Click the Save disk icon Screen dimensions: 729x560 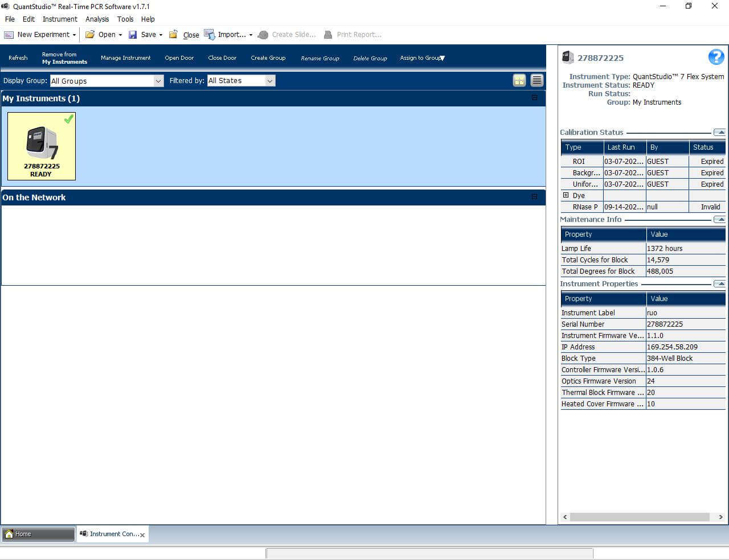(133, 35)
